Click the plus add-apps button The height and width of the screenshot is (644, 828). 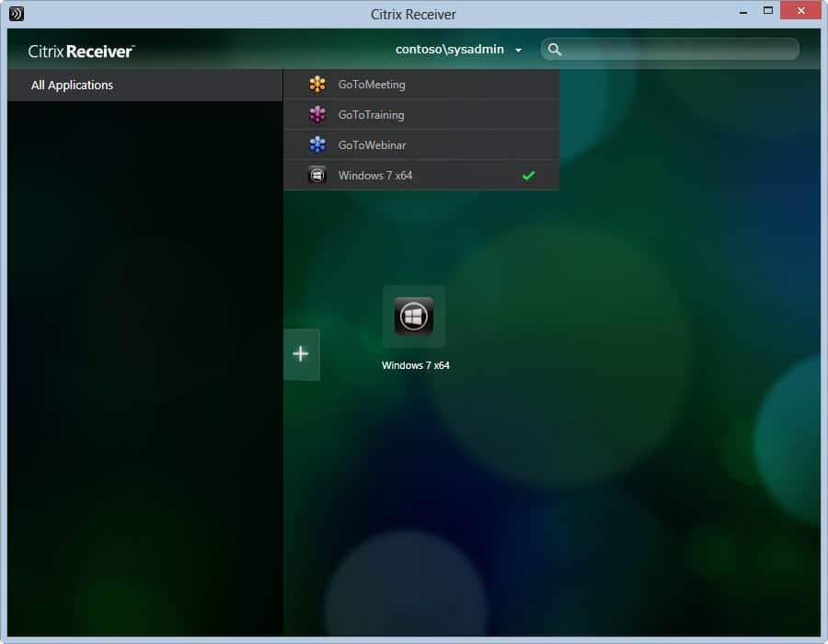click(x=302, y=354)
